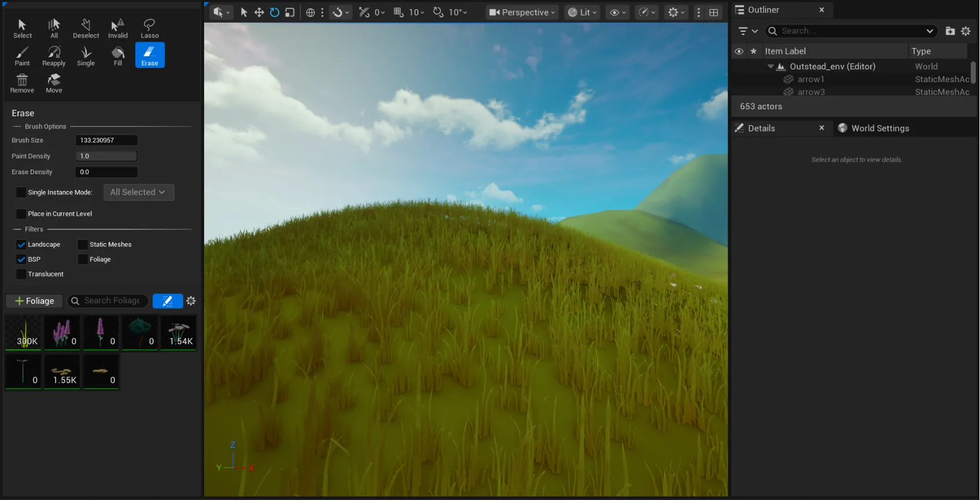Activate the Single instance tool
980x500 pixels.
[x=86, y=56]
